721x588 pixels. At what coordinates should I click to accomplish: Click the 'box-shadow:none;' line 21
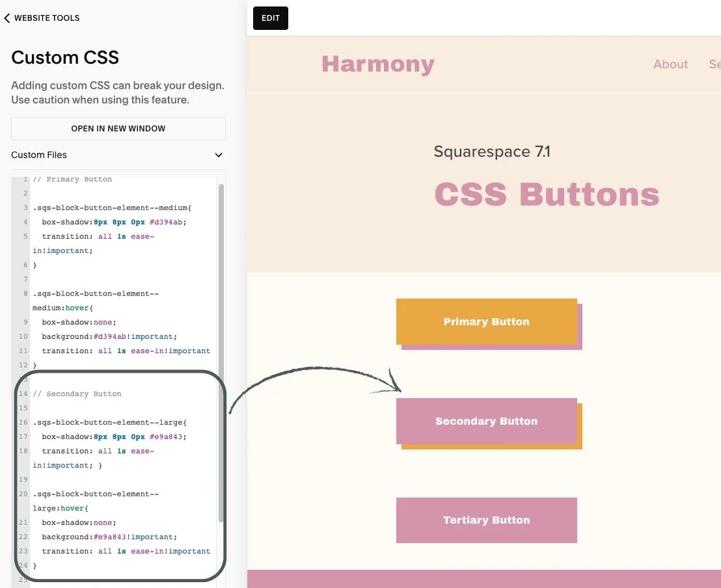pos(79,523)
